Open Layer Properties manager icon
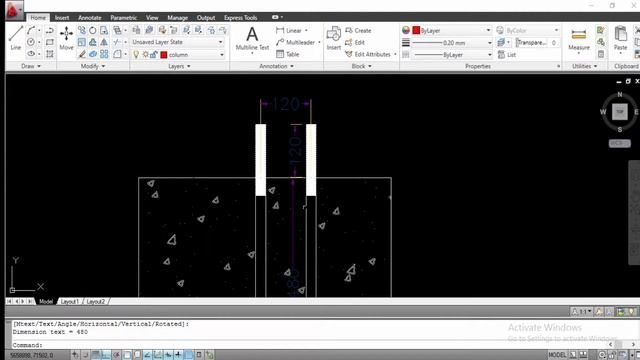Viewport: 640px width, 360px height. click(x=136, y=30)
